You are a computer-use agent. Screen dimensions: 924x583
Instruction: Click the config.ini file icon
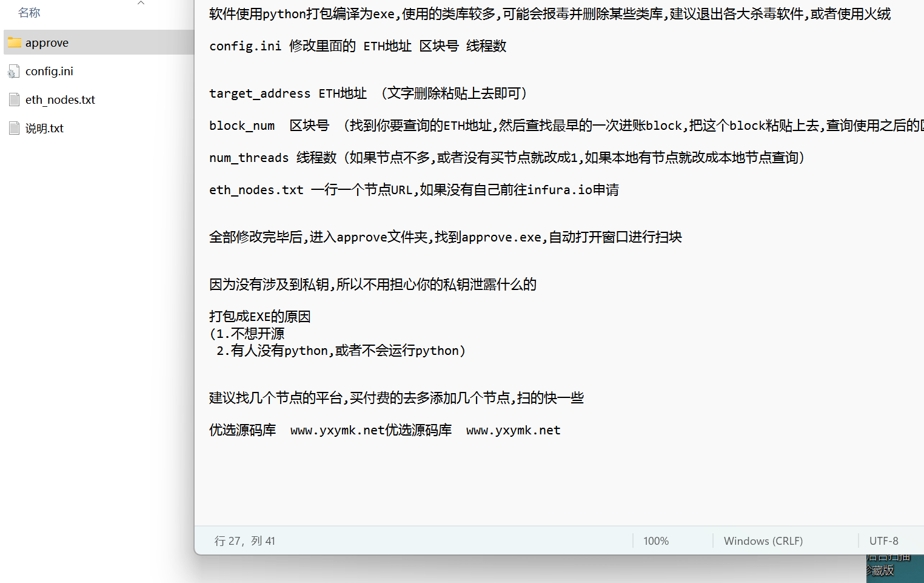point(14,72)
